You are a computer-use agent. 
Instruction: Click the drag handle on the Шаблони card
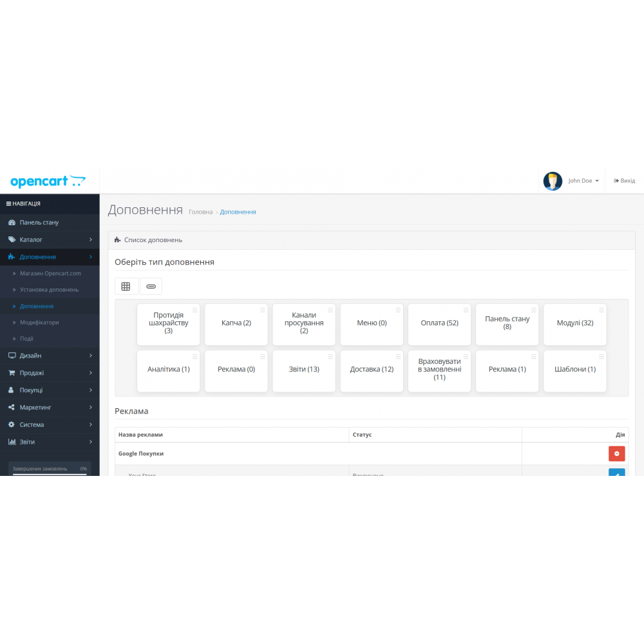[x=601, y=356]
